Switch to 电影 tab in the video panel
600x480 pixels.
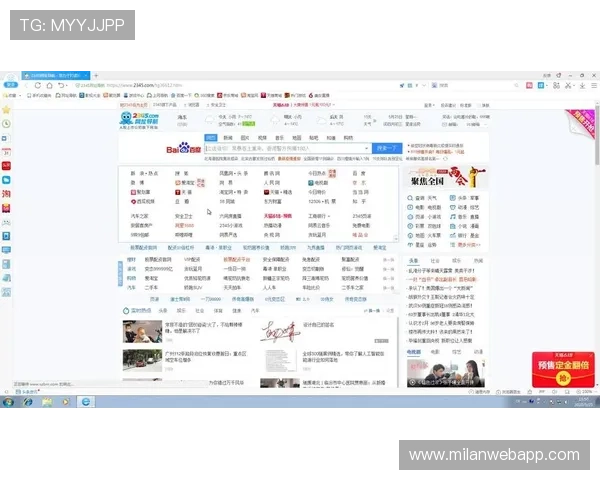[435, 352]
